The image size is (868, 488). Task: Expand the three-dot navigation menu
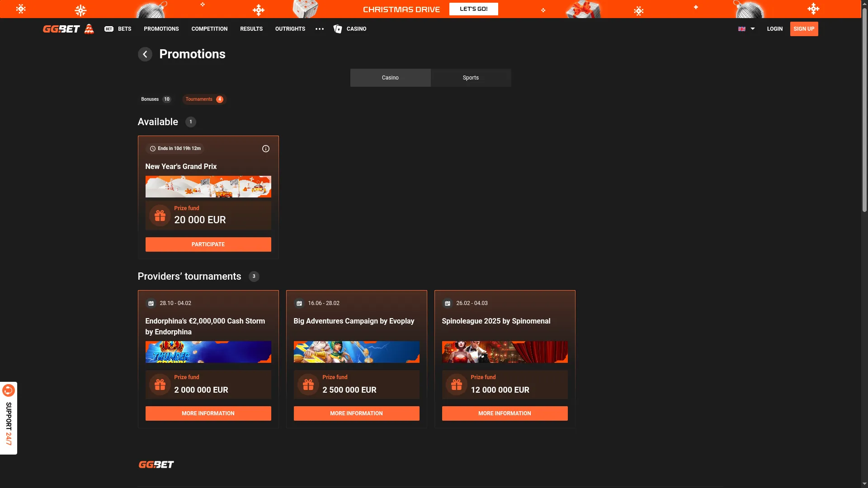coord(320,29)
